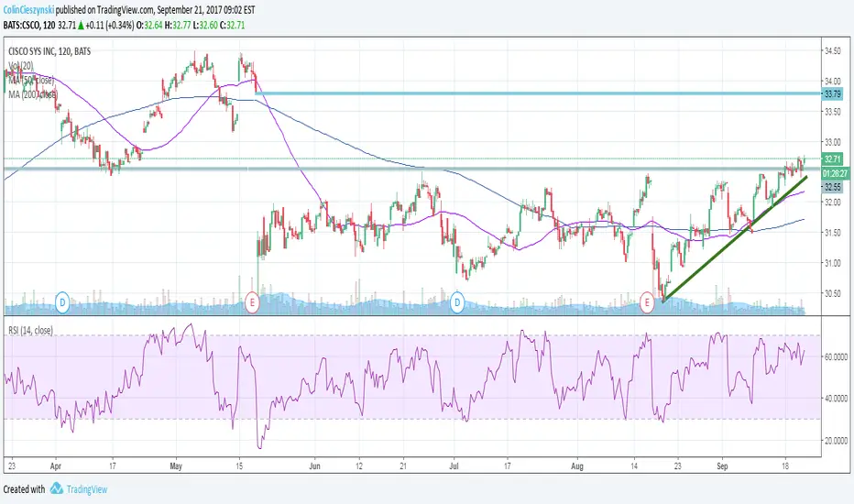Open the ColinCieszynski author link
The height and width of the screenshot is (504, 854).
pyautogui.click(x=29, y=10)
